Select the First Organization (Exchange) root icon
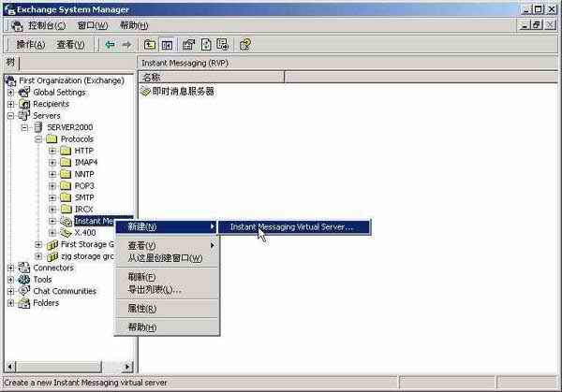 (x=10, y=80)
